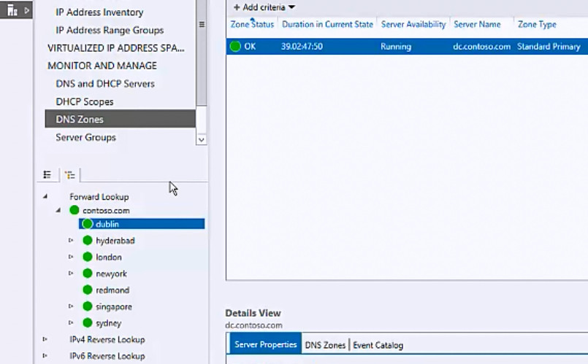Viewport: 588px width, 364px height.
Task: Click the green OK status icon in the zone row
Action: (x=235, y=47)
